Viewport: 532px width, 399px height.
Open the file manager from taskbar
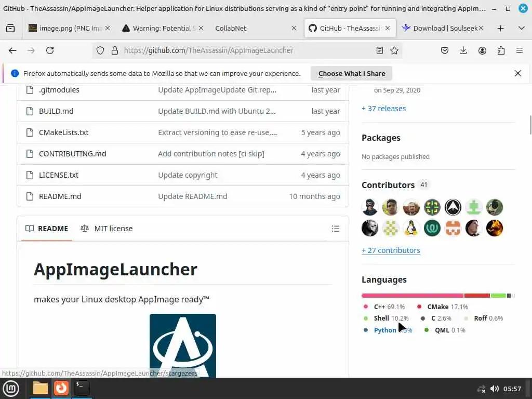tap(41, 388)
